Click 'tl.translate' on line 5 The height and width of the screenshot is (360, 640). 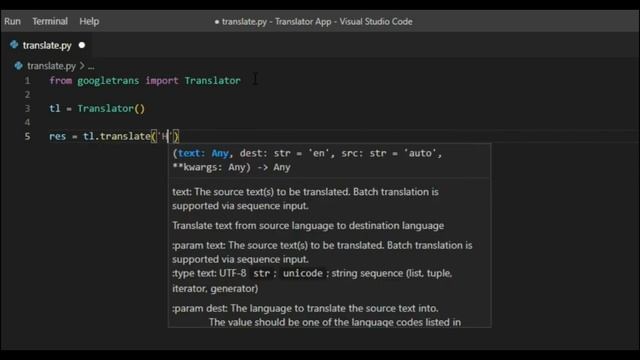(117, 136)
